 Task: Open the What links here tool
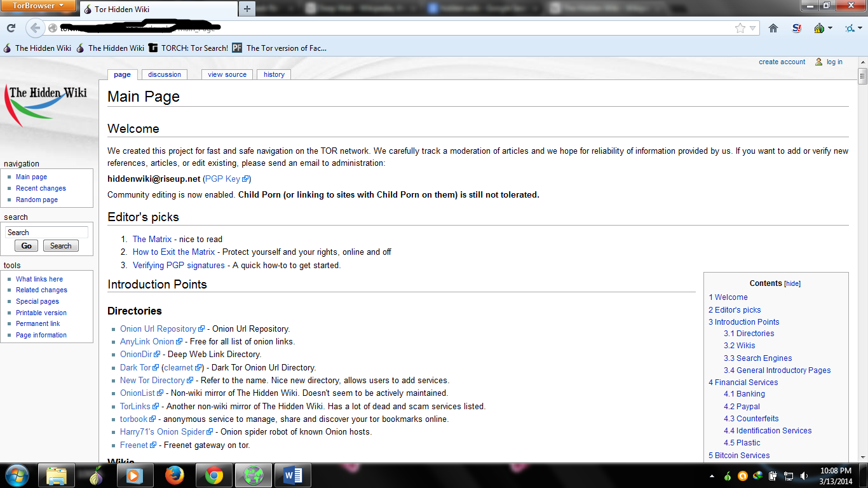[39, 279]
